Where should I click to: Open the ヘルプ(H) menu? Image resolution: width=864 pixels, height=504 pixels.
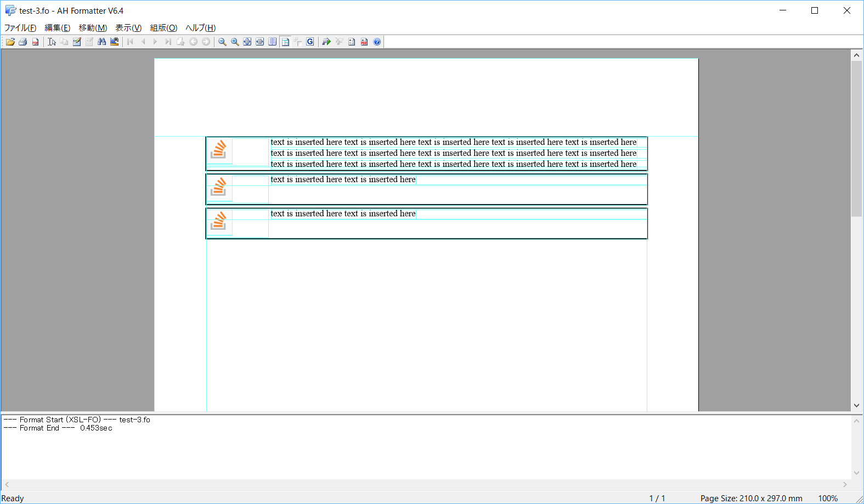pos(201,28)
